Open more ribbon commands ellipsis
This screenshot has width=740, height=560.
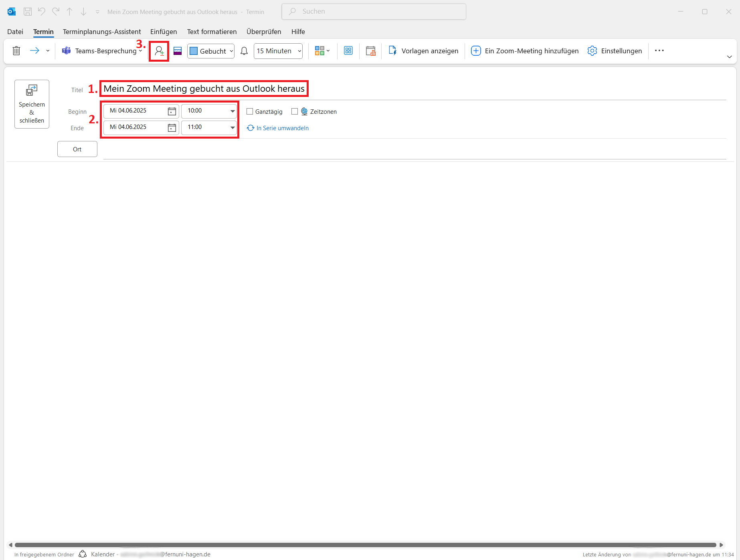tap(659, 50)
